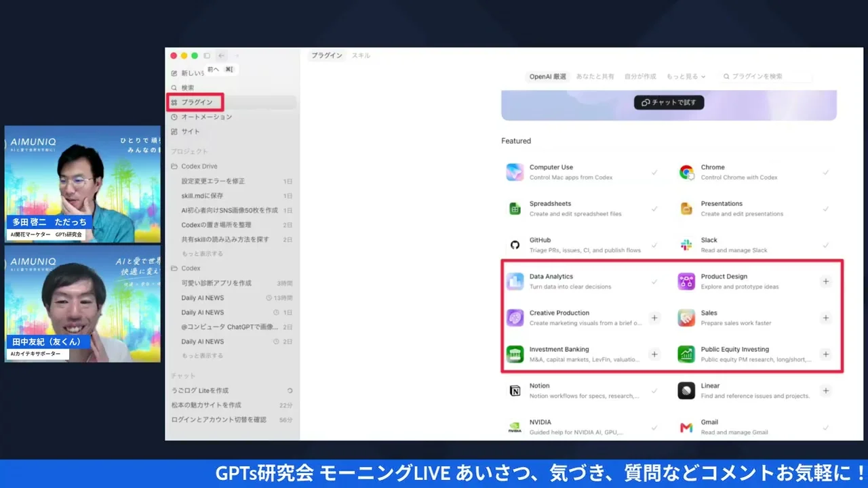Show more under Codex Drive project
Screen dimensions: 868x488
tap(202, 253)
